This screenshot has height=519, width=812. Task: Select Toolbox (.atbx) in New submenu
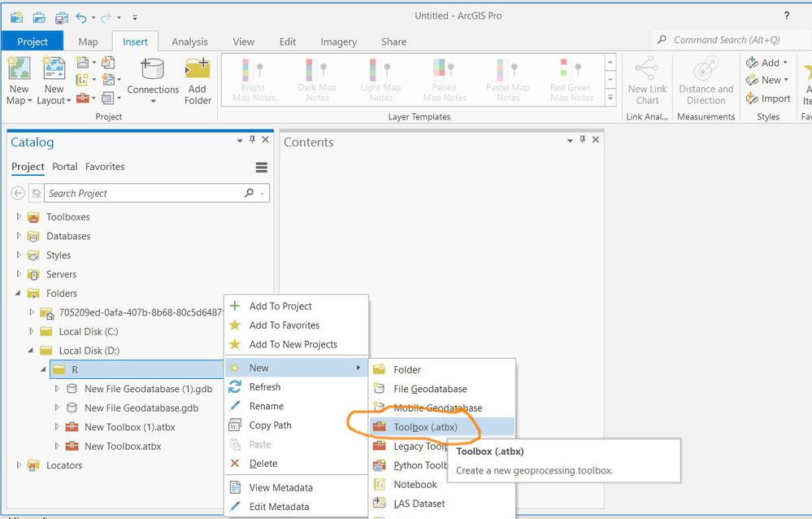point(442,427)
